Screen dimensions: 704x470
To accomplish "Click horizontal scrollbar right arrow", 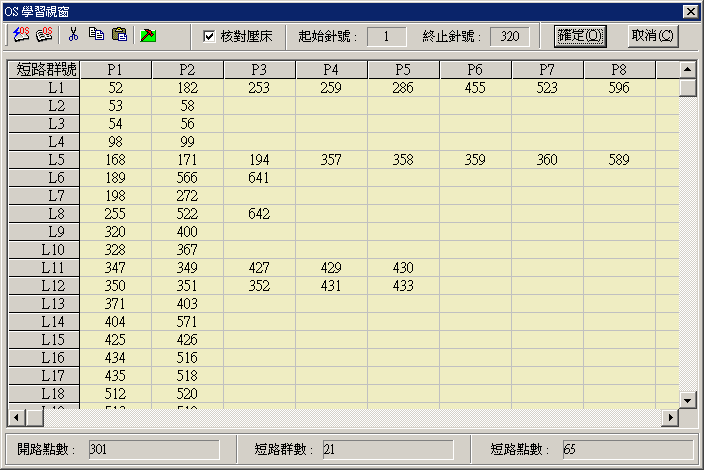I will coord(671,416).
